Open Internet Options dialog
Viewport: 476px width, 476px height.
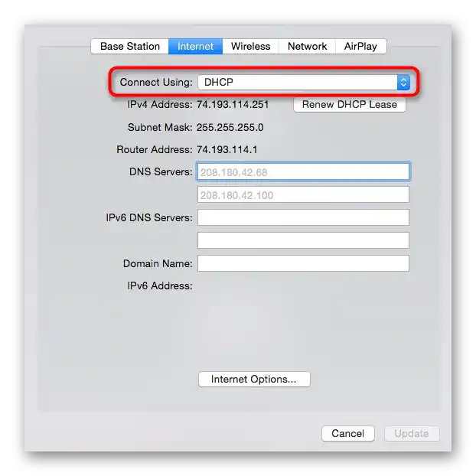254,379
